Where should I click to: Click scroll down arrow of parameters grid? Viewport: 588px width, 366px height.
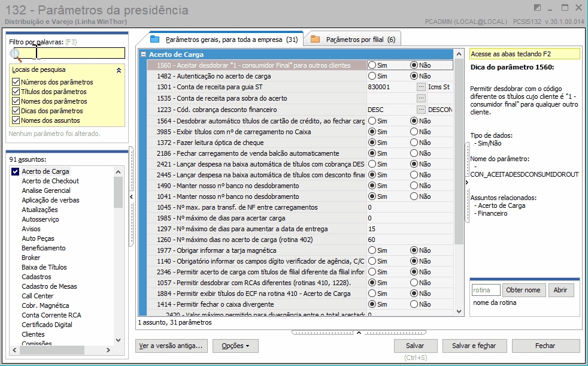click(x=459, y=311)
